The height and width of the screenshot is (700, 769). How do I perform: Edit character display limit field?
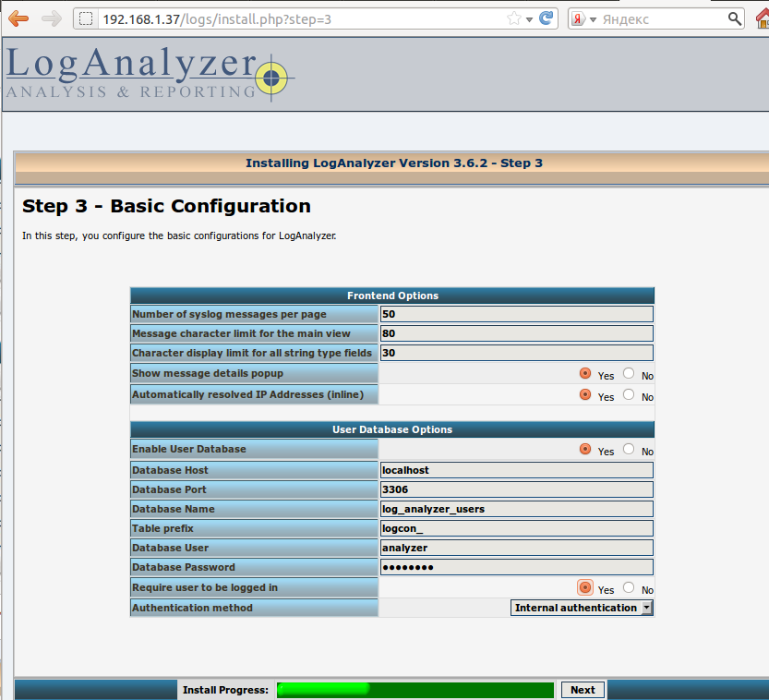point(516,353)
